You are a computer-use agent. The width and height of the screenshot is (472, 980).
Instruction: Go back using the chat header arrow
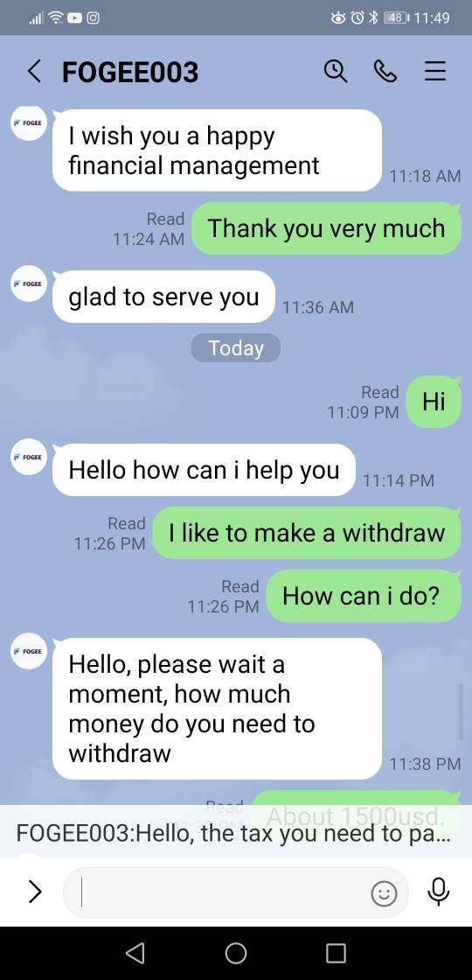[34, 71]
